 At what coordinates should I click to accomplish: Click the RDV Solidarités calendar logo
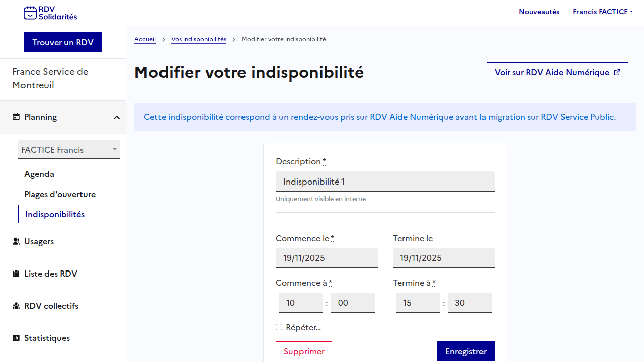click(x=30, y=13)
